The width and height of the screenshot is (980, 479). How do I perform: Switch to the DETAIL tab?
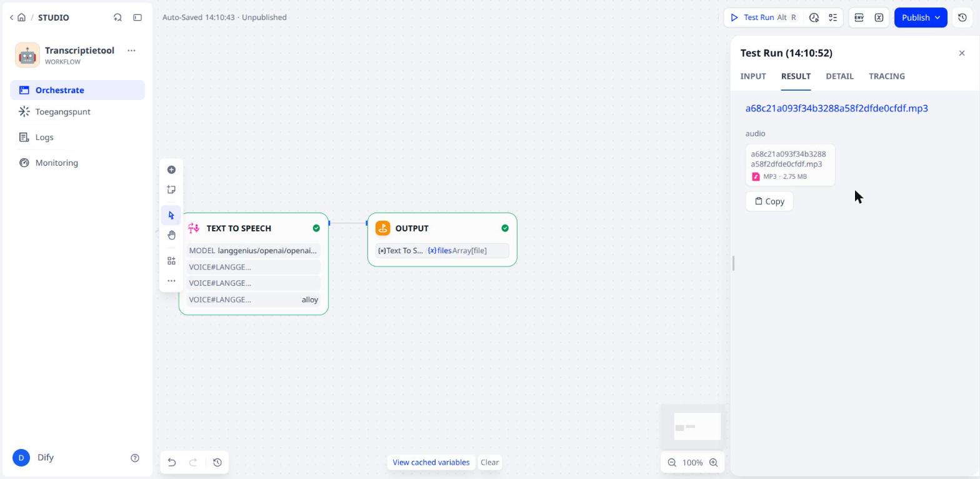click(839, 76)
